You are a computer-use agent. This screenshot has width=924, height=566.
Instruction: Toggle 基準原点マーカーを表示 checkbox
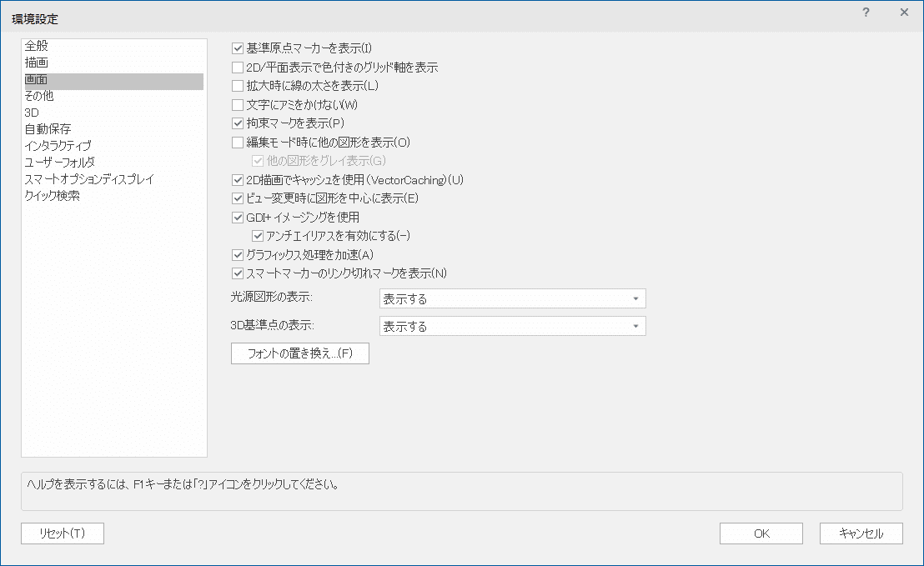coord(238,48)
